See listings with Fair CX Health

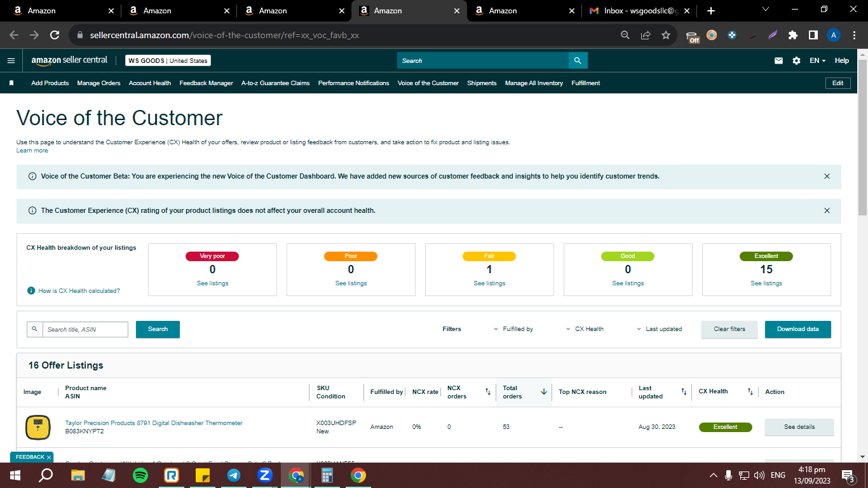(489, 283)
